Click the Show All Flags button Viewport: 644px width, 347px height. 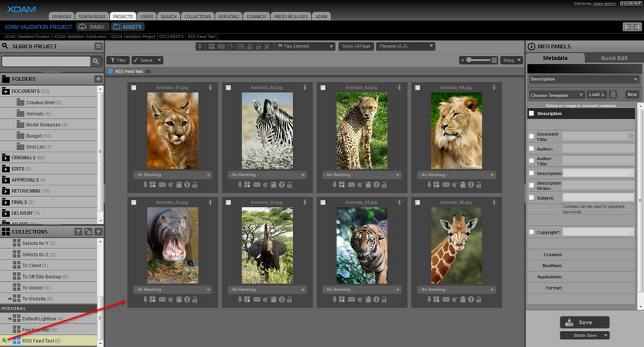point(356,46)
